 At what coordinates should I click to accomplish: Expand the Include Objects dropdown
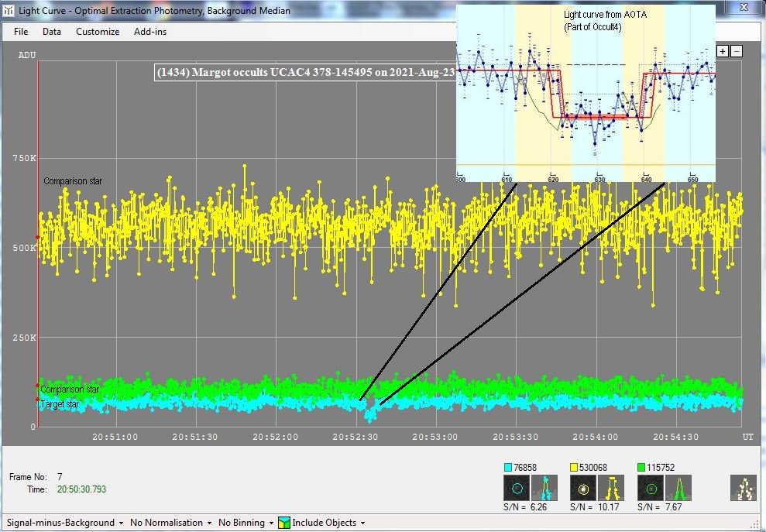click(x=322, y=523)
